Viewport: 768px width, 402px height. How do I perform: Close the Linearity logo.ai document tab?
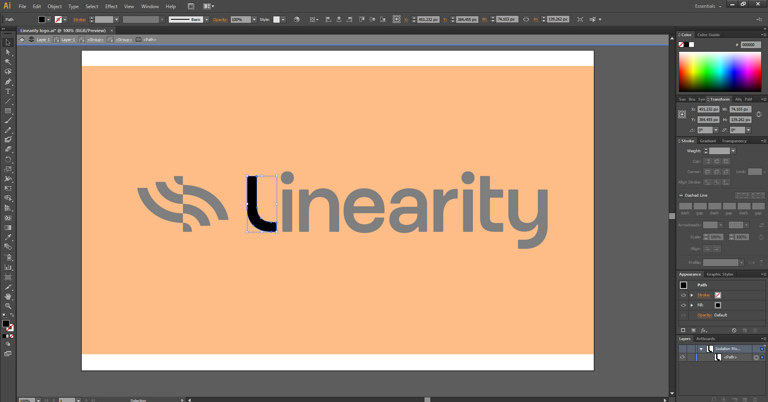click(112, 30)
